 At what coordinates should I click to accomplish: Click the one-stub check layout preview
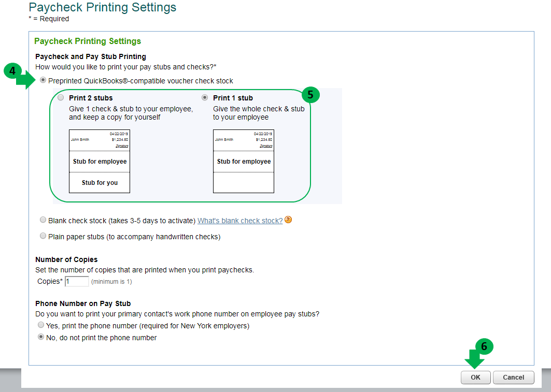pos(244,161)
